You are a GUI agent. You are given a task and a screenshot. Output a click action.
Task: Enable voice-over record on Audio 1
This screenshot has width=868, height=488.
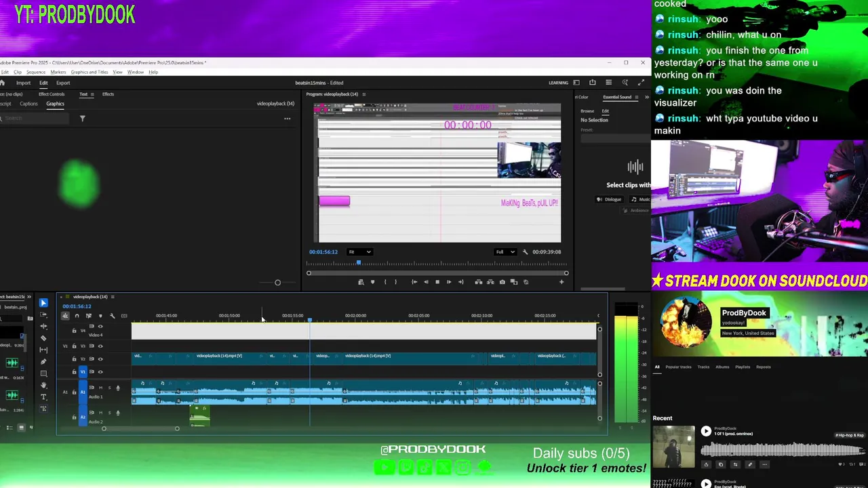(118, 388)
